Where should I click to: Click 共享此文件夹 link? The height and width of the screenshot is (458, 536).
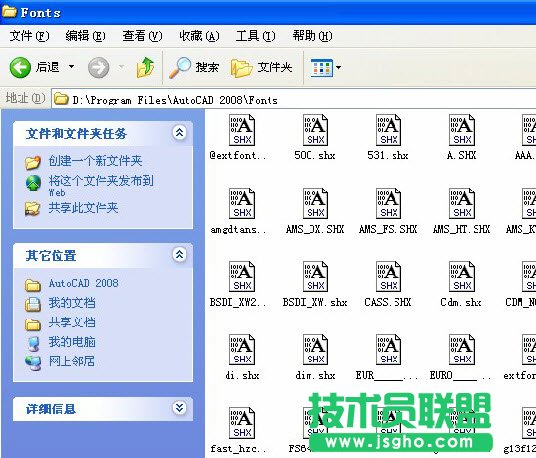(x=83, y=207)
